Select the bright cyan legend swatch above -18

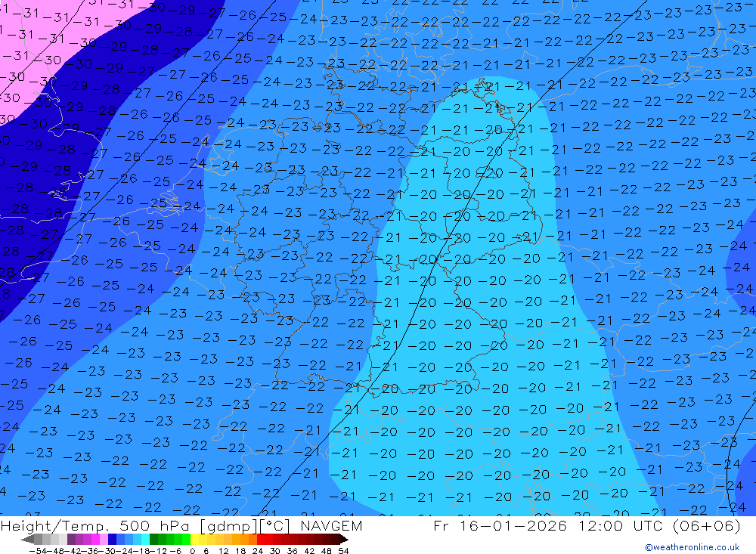[x=145, y=540]
